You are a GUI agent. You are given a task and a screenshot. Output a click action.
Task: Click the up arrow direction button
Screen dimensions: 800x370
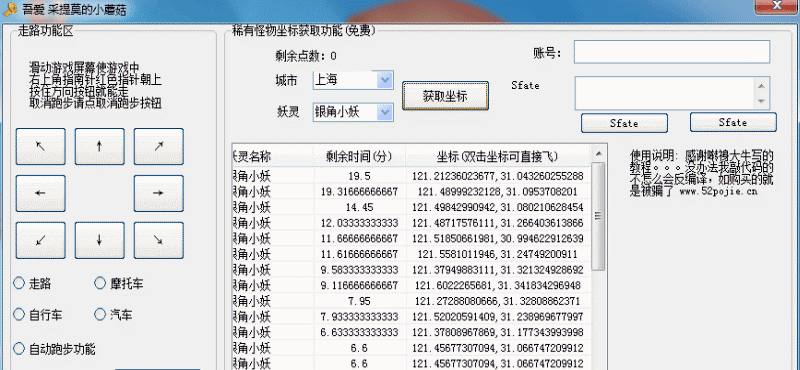click(99, 146)
